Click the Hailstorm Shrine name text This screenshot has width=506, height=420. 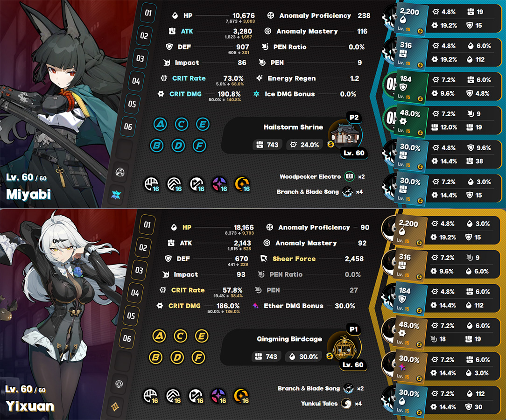coord(293,127)
